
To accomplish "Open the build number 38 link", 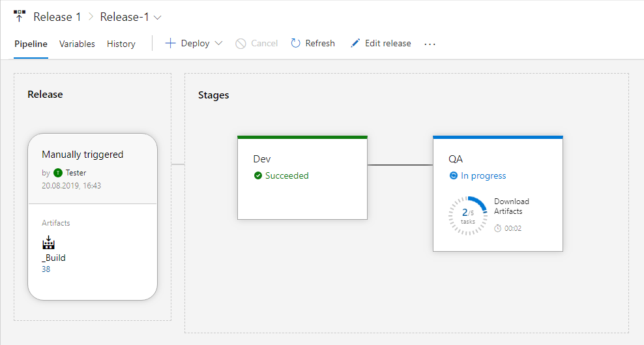I will [46, 269].
